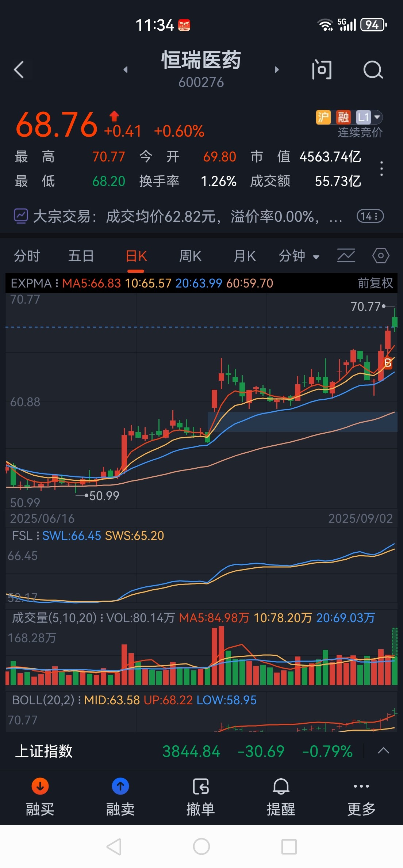Go to previous stock with left triangle
The image size is (403, 868).
pos(126,69)
